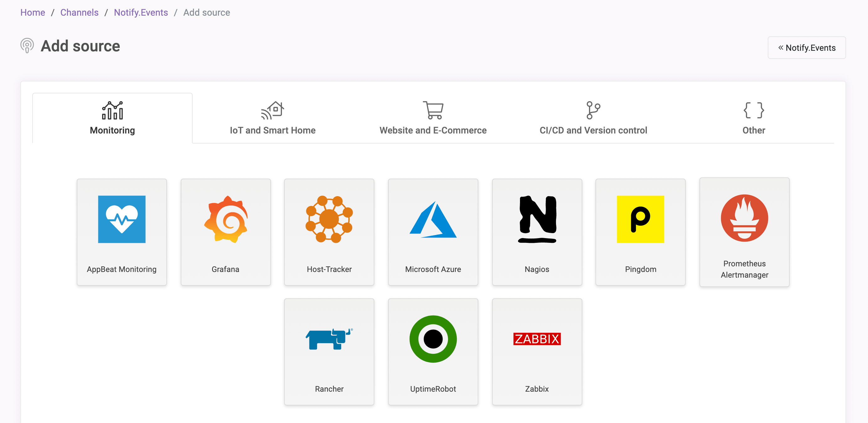Select the Rancher blue cow logo
The height and width of the screenshot is (423, 868).
329,339
